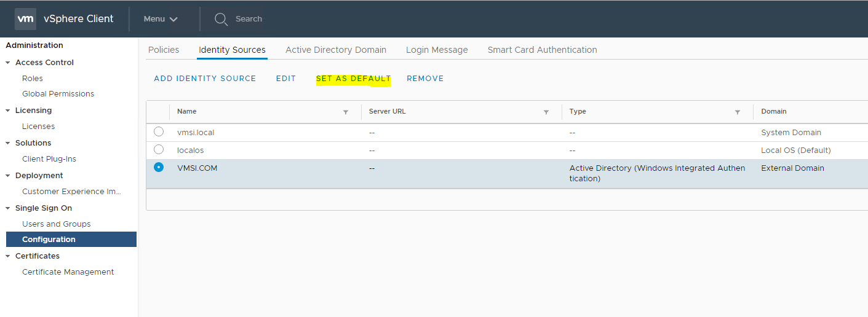Switch to Active Directory Domain tab
868x317 pixels.
[x=336, y=50]
